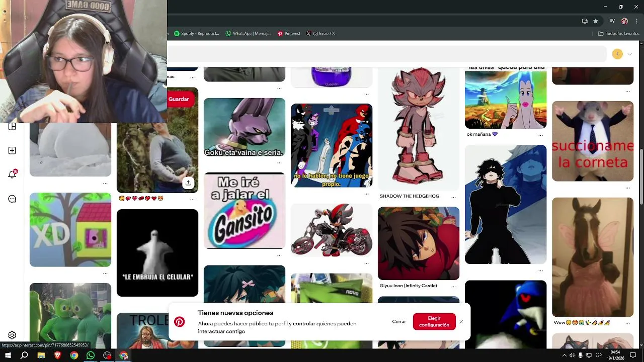Open options menu of Giyuu Icon pin
This screenshot has height=362, width=644.
453,287
